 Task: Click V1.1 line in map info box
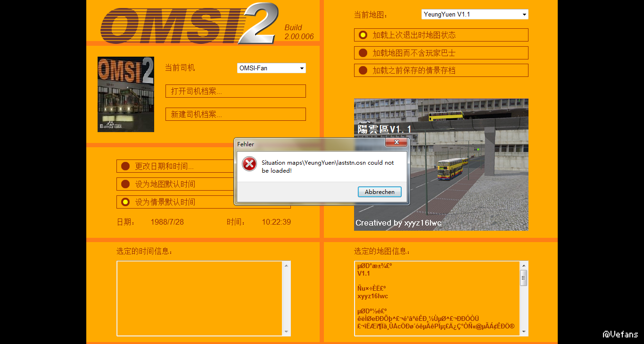363,273
